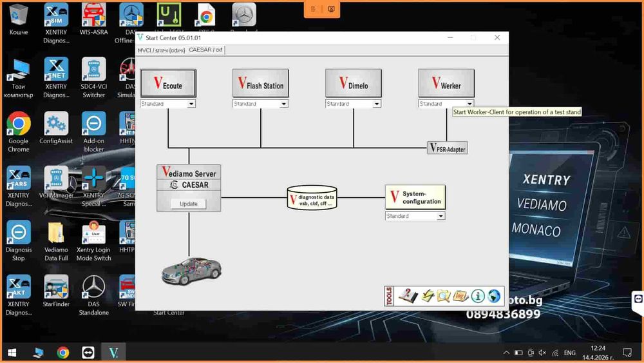Image resolution: width=644 pixels, height=363 pixels.
Task: Select the SDC4-VCI Switcher desktop icon
Action: point(93,78)
